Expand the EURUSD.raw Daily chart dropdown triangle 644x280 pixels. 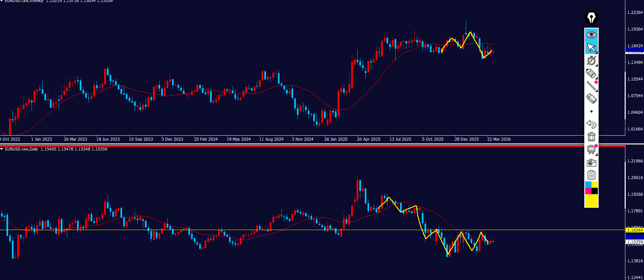(2, 149)
